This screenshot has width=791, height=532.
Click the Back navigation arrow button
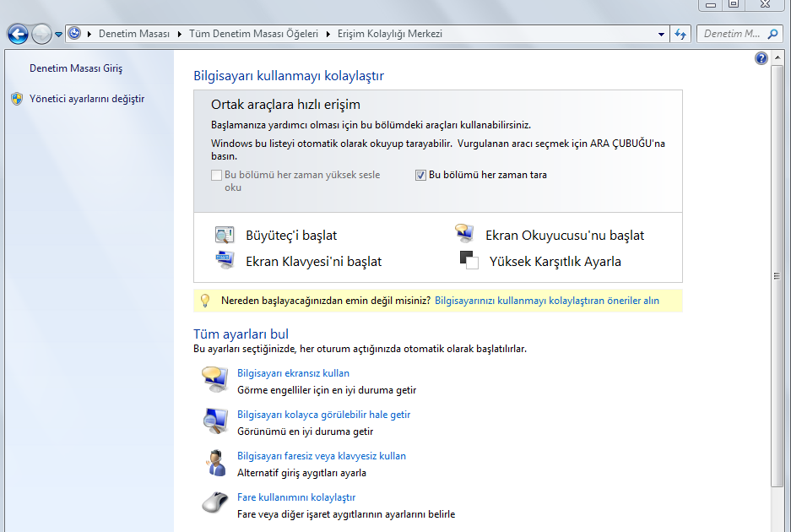18,35
